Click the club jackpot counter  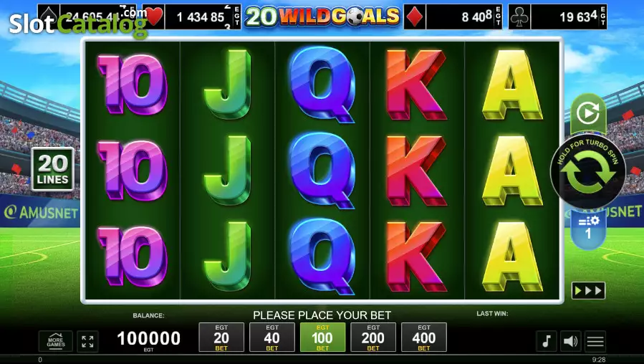click(558, 17)
